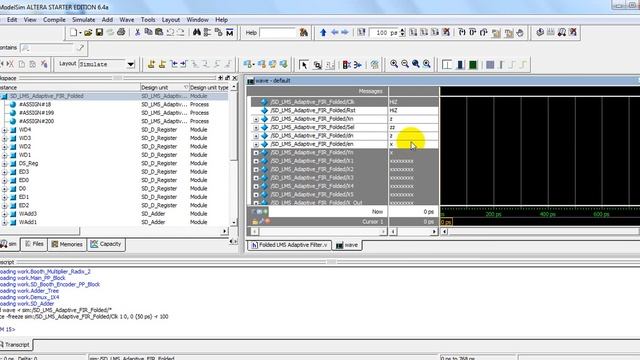
Task: Open the Compile menu
Action: 54,20
